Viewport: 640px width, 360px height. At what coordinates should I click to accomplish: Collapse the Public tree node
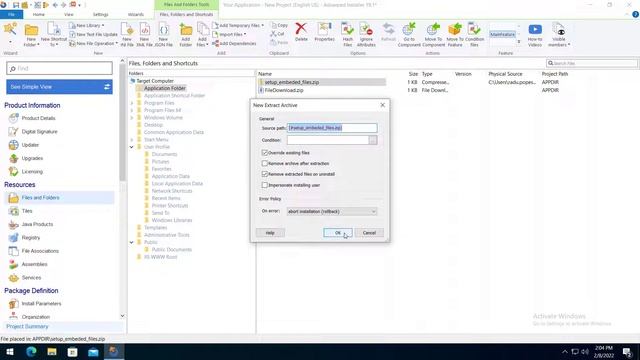[131, 242]
